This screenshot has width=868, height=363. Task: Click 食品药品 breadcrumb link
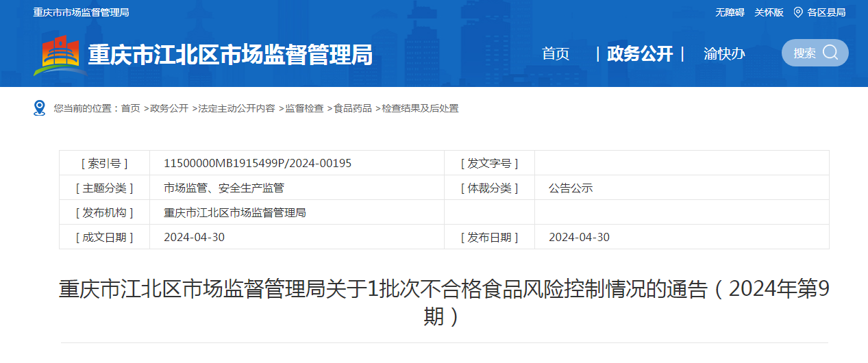353,108
